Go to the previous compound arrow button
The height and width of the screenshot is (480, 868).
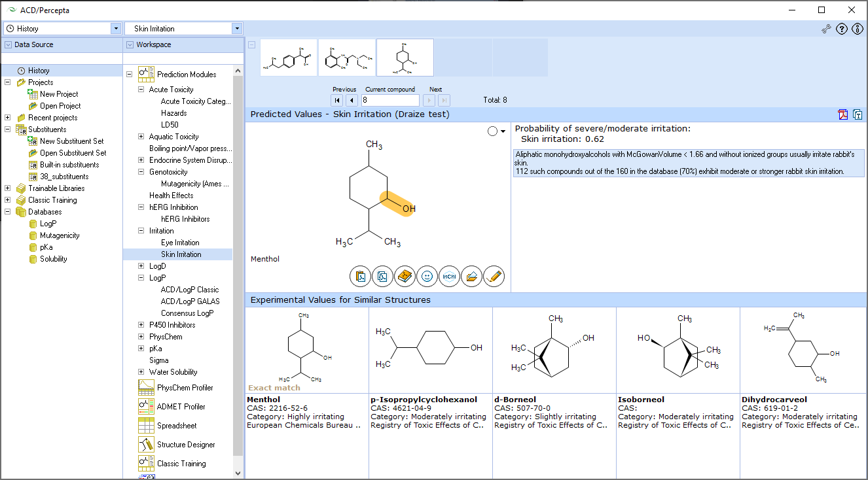coord(352,100)
